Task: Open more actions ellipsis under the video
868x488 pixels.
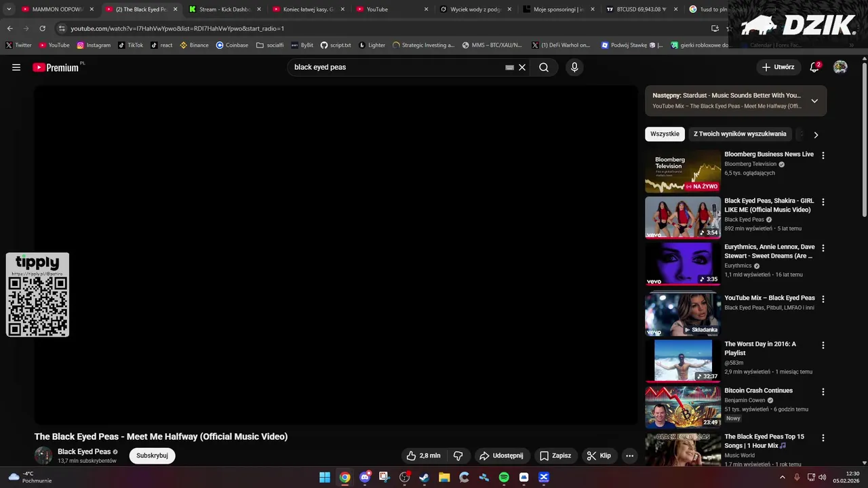Action: pos(629,455)
